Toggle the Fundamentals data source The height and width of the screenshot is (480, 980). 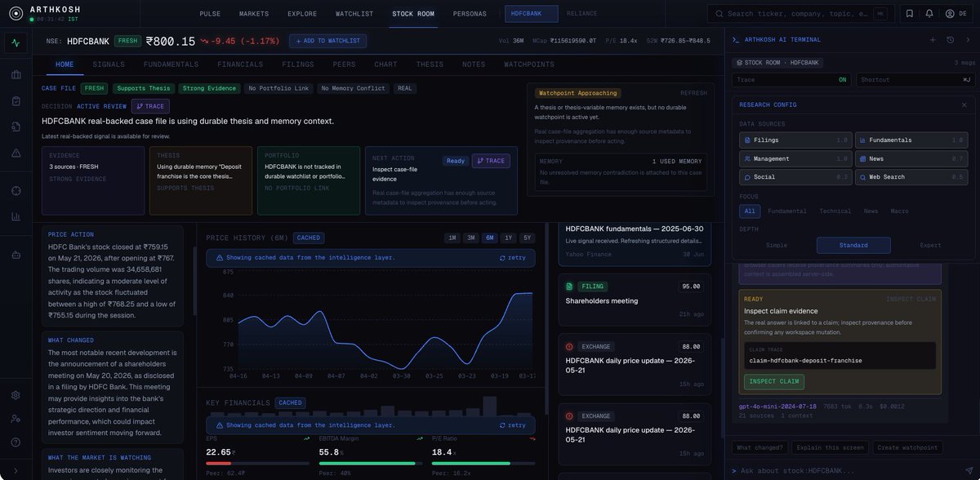(911, 140)
